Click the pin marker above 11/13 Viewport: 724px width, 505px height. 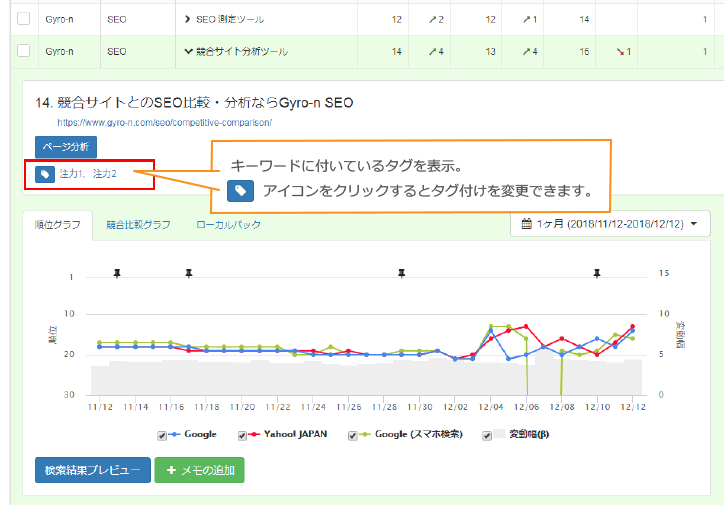(x=117, y=274)
